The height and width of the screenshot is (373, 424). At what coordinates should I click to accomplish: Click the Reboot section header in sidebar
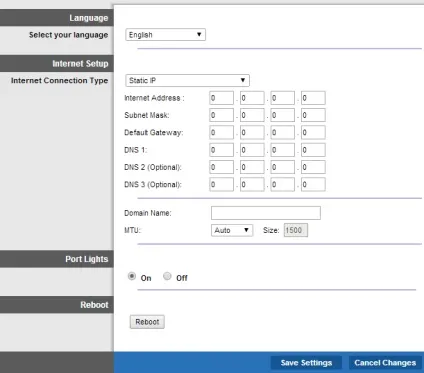[57, 305]
